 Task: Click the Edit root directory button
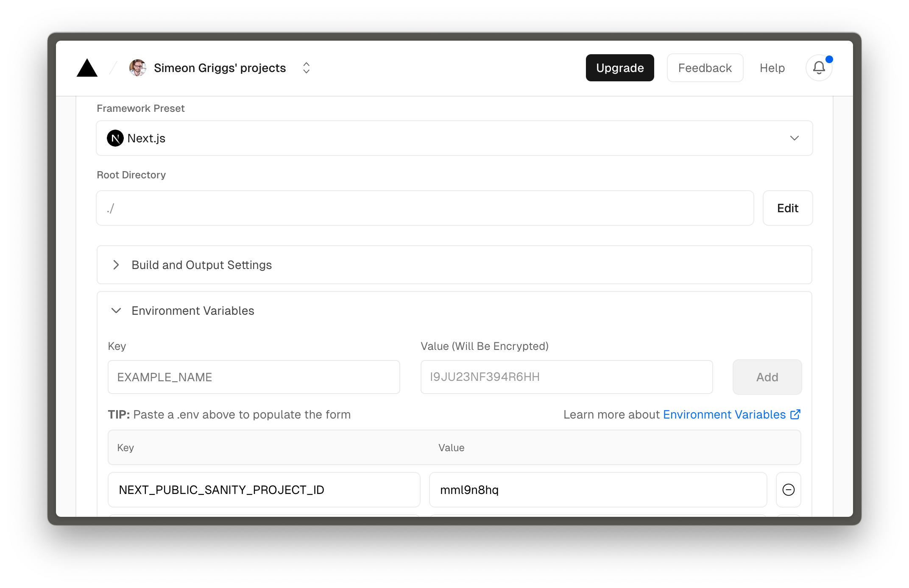pyautogui.click(x=788, y=208)
